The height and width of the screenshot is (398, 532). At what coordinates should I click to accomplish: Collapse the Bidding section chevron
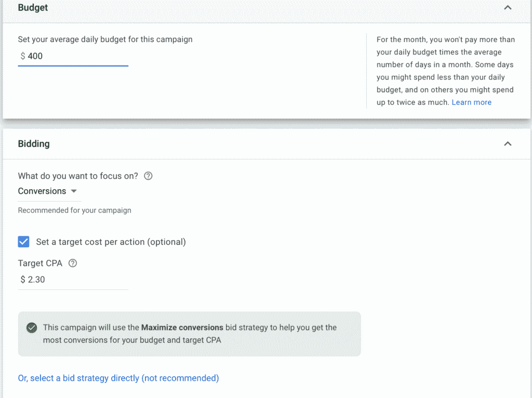[x=508, y=144]
